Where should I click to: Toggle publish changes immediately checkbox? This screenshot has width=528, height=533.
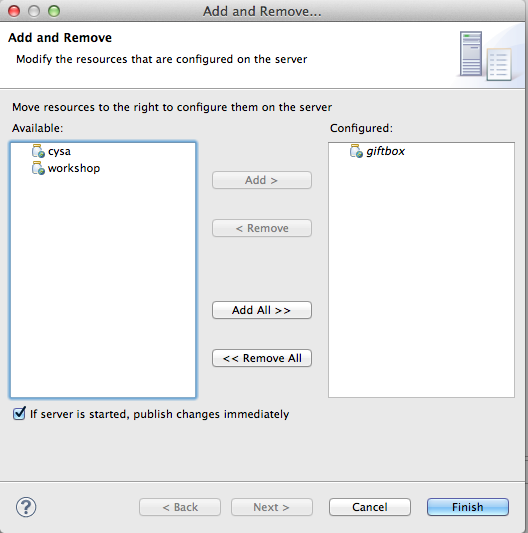point(19,414)
